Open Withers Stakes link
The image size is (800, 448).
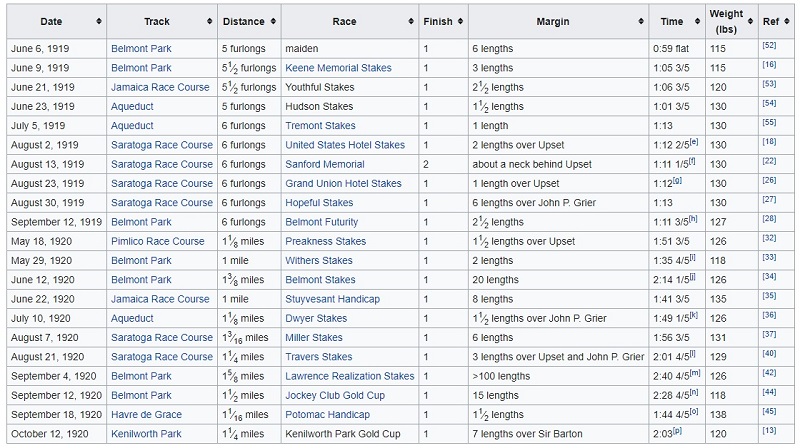[x=319, y=261]
